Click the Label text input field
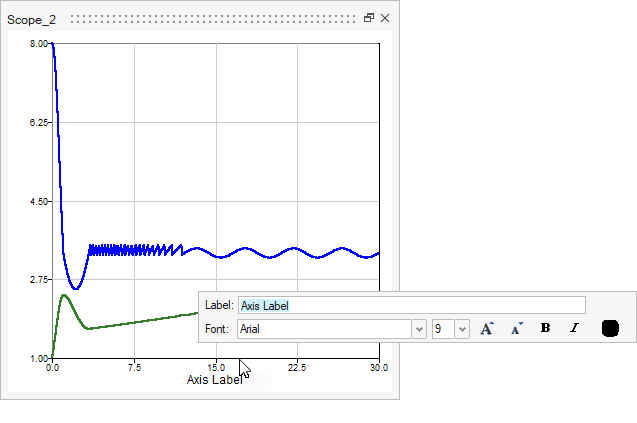The width and height of the screenshot is (637, 423). (410, 305)
